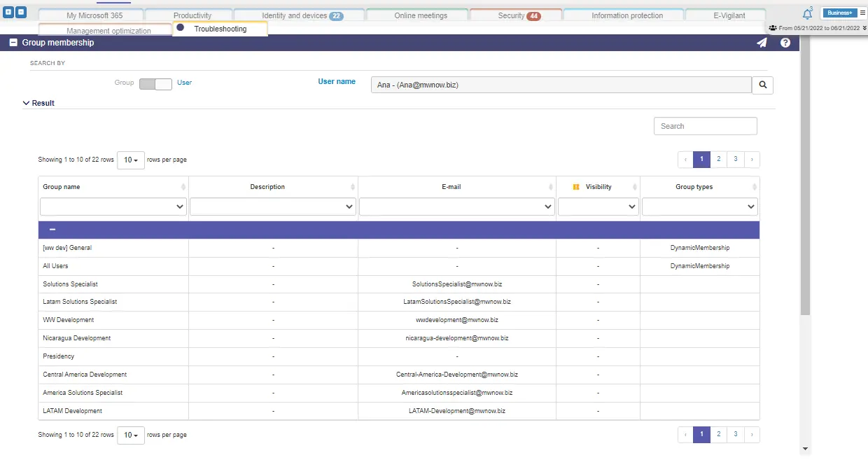This screenshot has height=474, width=868.
Task: Click the table Search box
Action: 706,126
